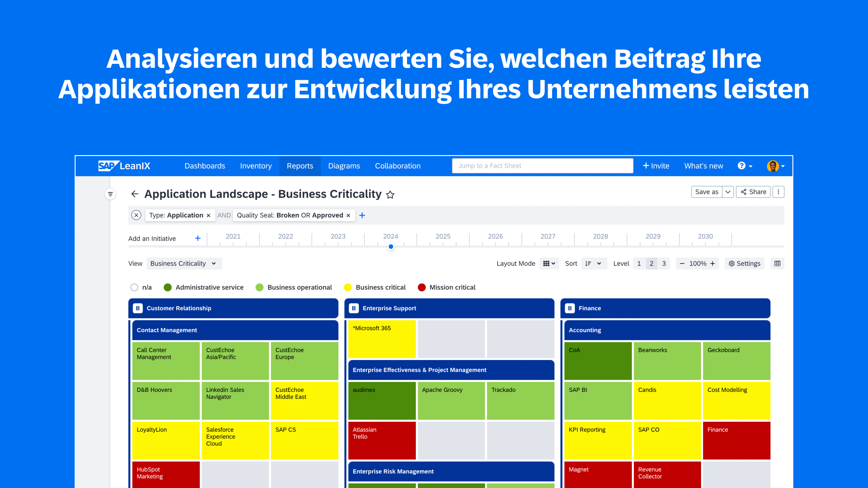Click the help question mark icon
This screenshot has width=868, height=488.
point(741,166)
